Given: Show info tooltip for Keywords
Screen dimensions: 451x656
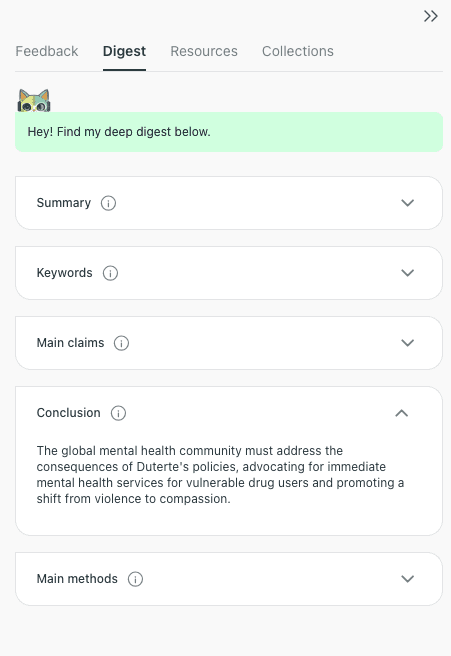Looking at the screenshot, I should pyautogui.click(x=110, y=273).
